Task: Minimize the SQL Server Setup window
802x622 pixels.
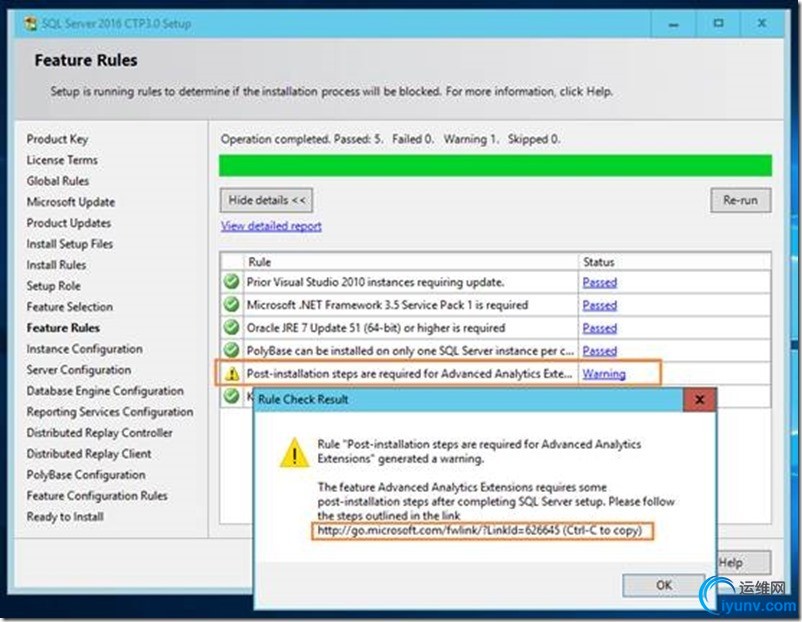Action: 674,24
